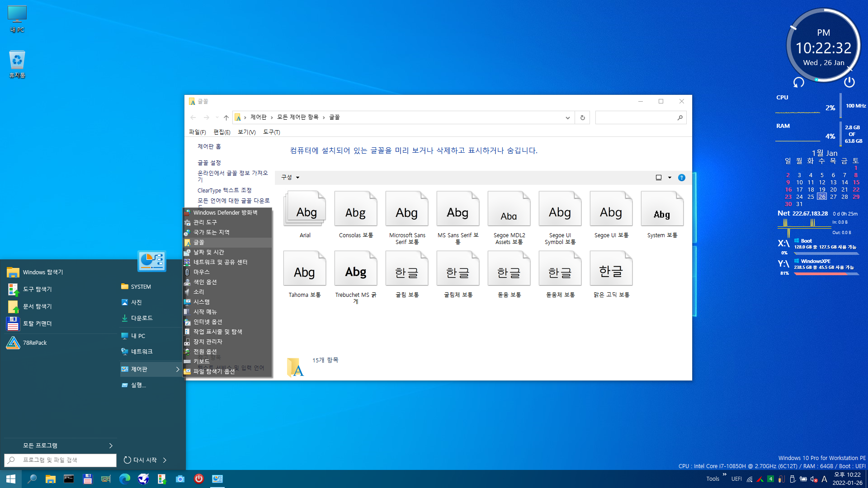Open the 제어판 홈 link

click(x=209, y=146)
